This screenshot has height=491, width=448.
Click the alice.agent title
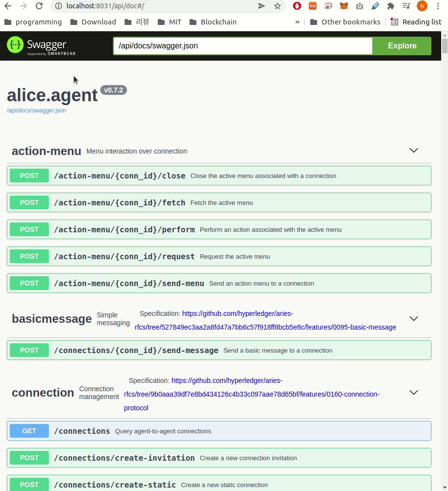tap(52, 95)
